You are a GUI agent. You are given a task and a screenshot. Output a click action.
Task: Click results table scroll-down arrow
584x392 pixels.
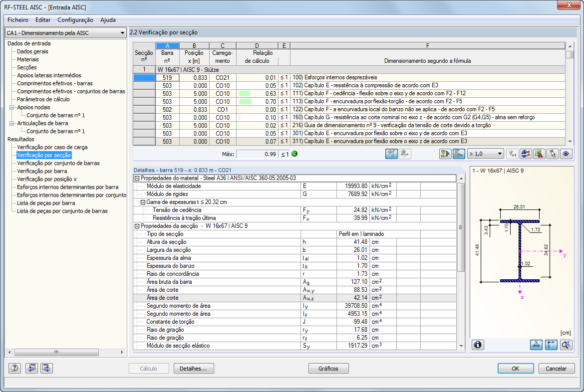(570, 142)
